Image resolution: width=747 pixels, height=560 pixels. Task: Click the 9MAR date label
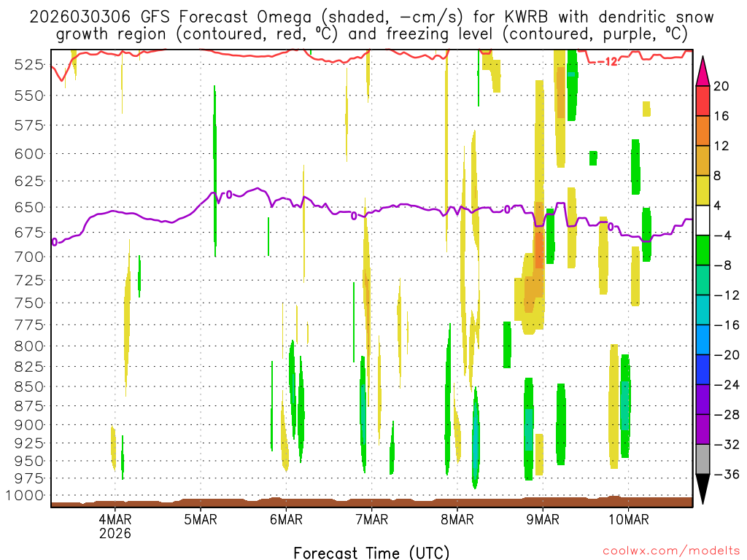tap(543, 519)
